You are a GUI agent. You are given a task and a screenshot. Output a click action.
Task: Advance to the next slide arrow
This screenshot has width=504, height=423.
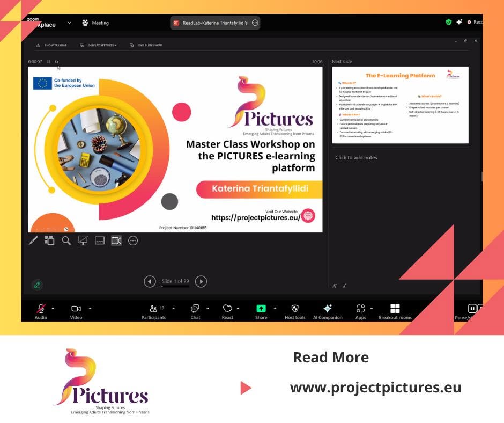pos(201,282)
